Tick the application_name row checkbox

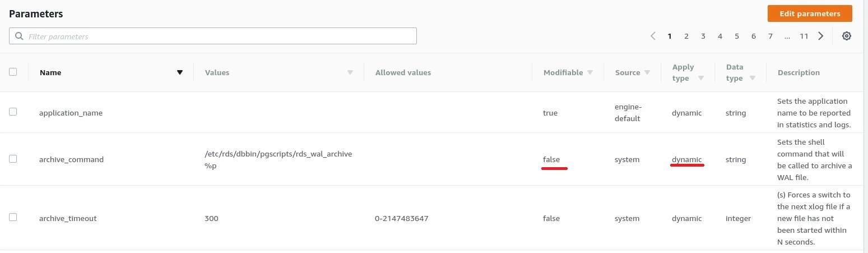(x=13, y=112)
